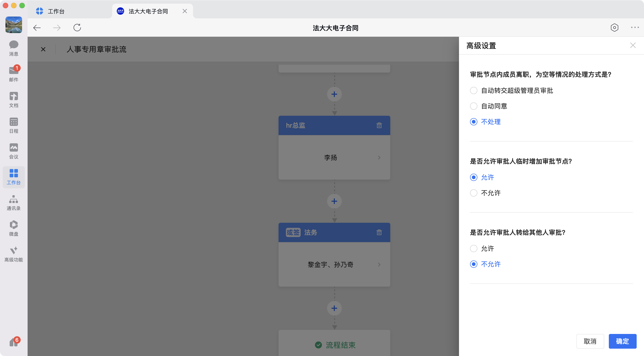Open the notification icon with badge 6

tap(14, 342)
